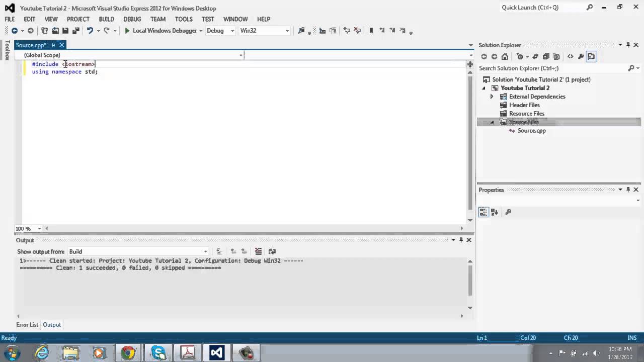
Task: Pin the Source.cpp tab
Action: point(53,45)
